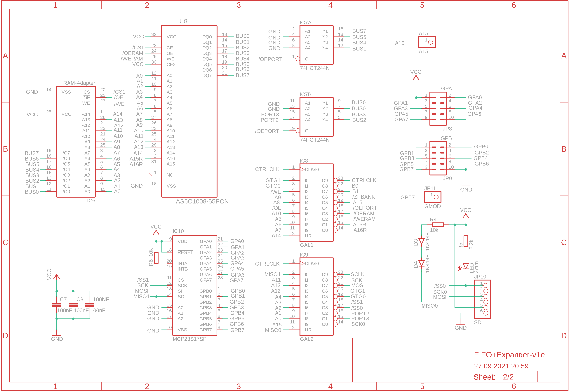Click the C7 capacitor symbol
This screenshot has width=569, height=392.
(x=57, y=305)
